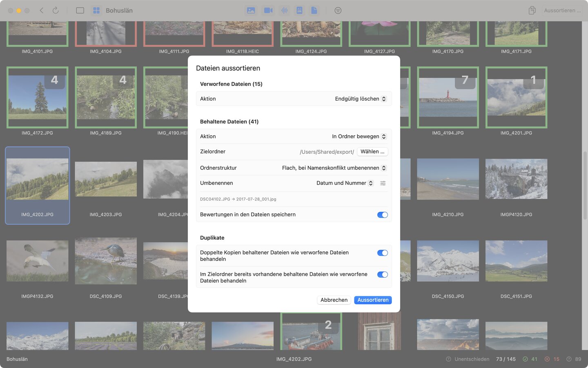Click question mark icon beside 89
Screen dimensions: 588x368
569,359
